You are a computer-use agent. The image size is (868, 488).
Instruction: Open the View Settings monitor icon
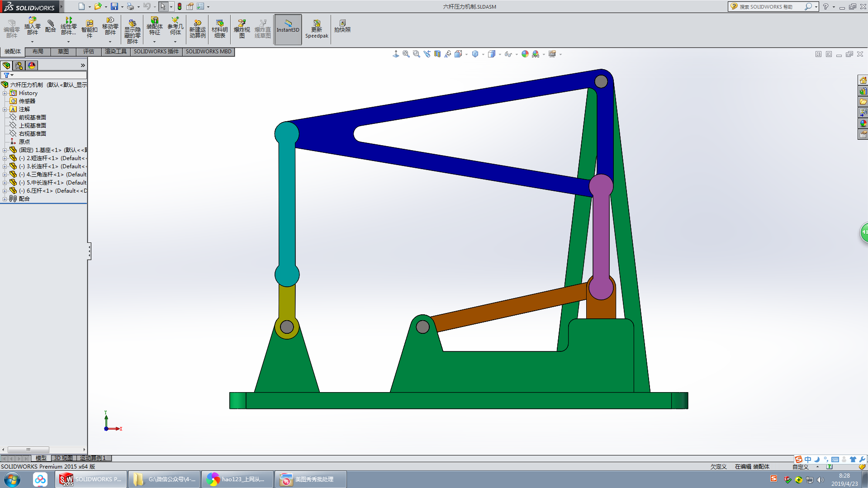pyautogui.click(x=552, y=54)
